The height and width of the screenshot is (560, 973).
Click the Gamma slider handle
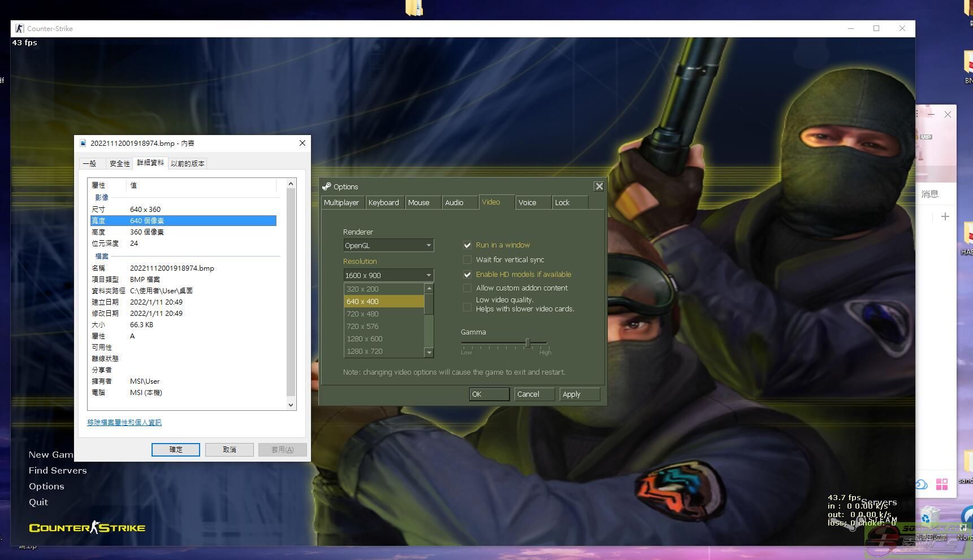(x=527, y=342)
